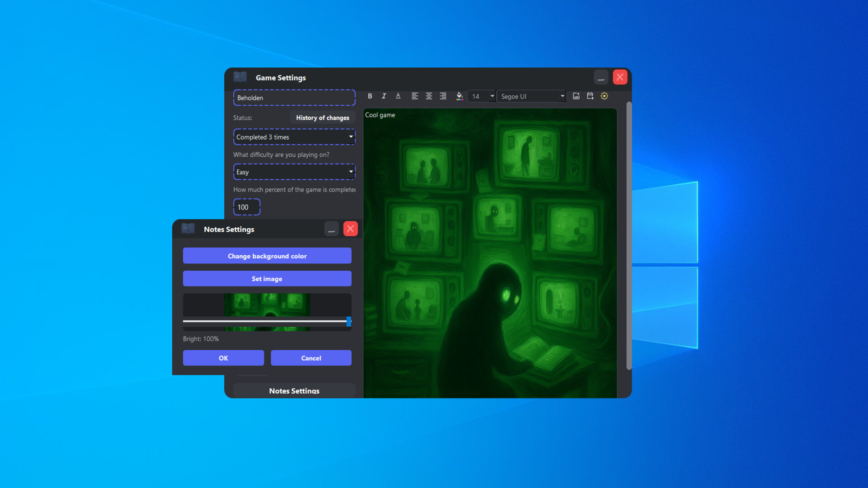Toggle italic formatting
The width and height of the screenshot is (868, 488).
384,96
